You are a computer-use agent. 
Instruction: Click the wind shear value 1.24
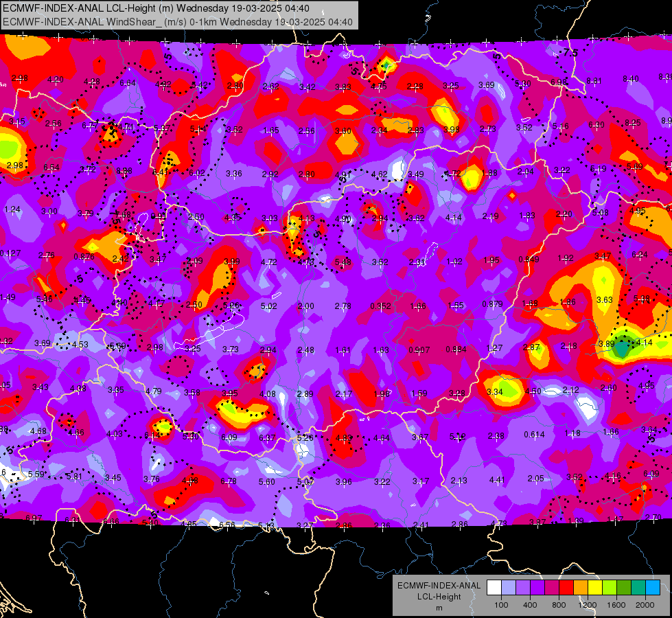click(x=12, y=209)
